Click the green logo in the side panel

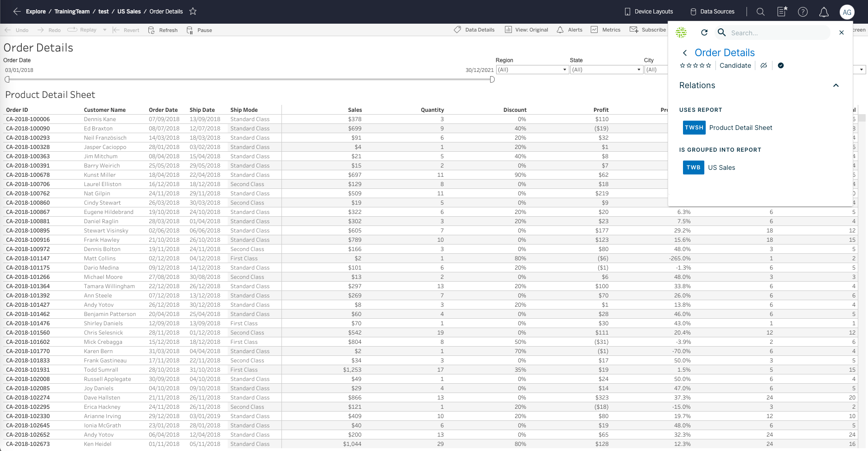(x=681, y=32)
